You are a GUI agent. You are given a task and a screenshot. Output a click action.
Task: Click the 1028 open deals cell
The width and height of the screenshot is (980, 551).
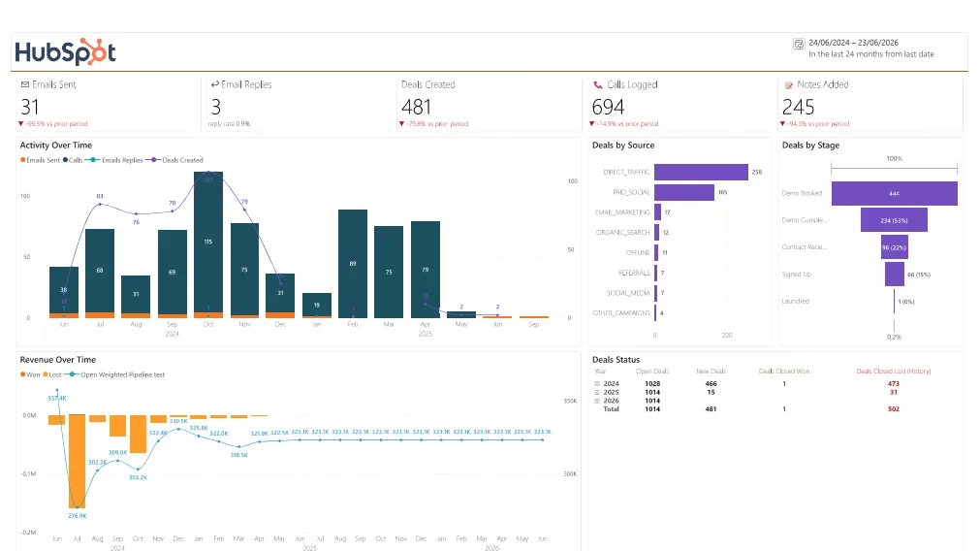652,384
